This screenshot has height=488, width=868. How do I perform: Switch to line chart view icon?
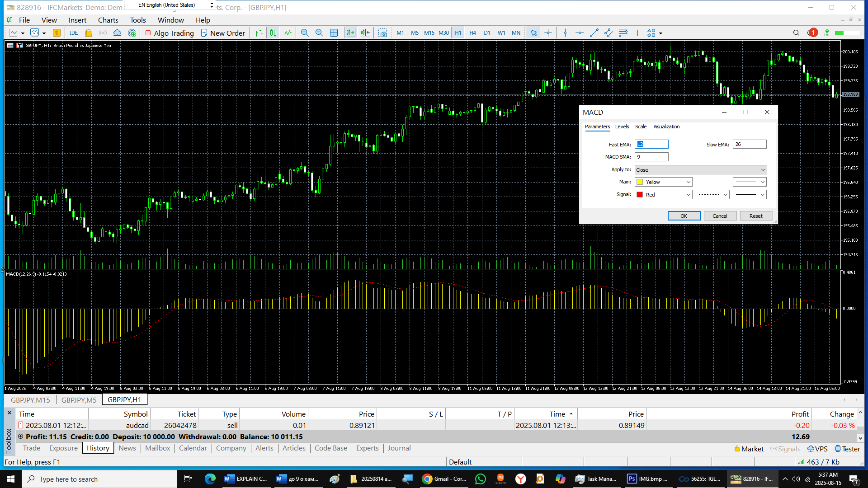click(288, 33)
